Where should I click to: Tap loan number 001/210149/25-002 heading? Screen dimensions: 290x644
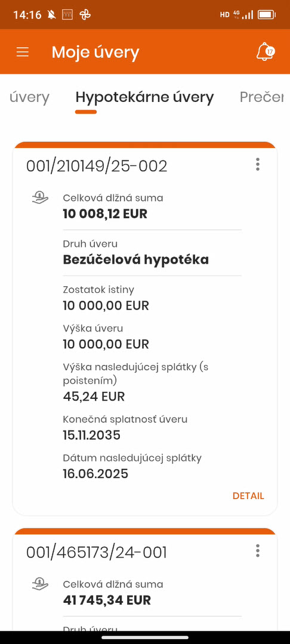(97, 166)
